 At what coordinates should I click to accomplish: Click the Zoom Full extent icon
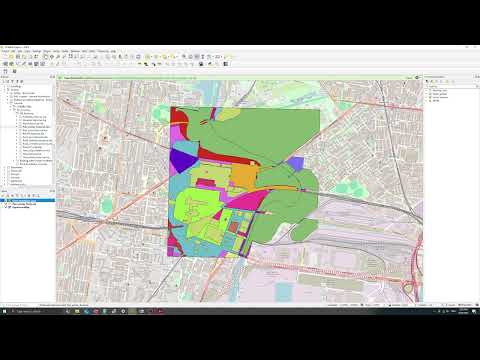point(70,57)
